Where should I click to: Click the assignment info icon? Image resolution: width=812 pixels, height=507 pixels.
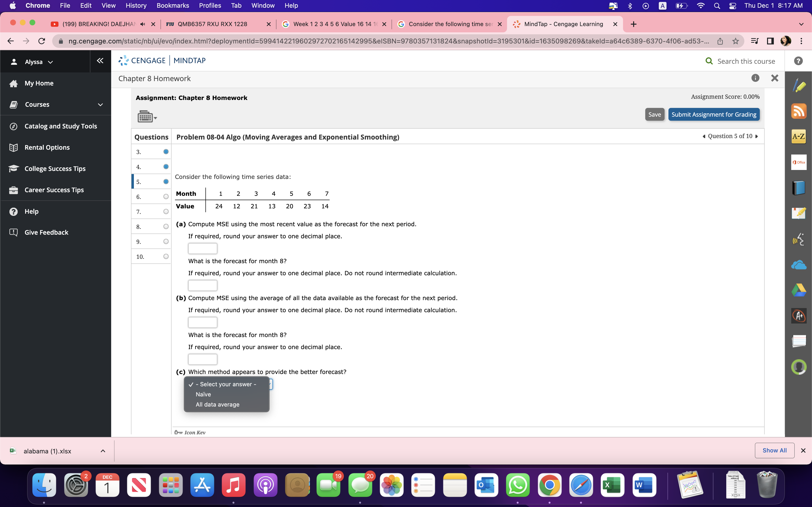pyautogui.click(x=755, y=78)
